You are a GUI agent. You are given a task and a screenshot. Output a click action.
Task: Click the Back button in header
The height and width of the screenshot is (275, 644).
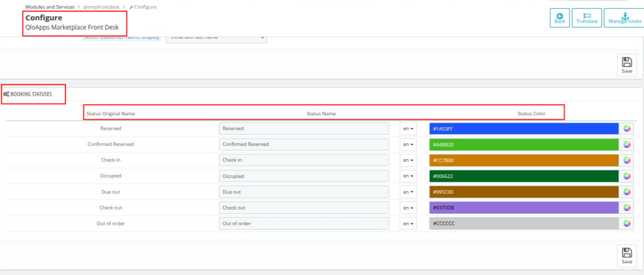tap(559, 18)
